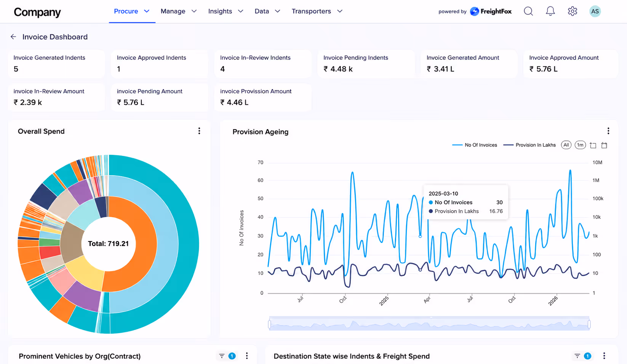627x364 pixels.
Task: Click the Provision Ageing chart title
Action: pyautogui.click(x=261, y=132)
